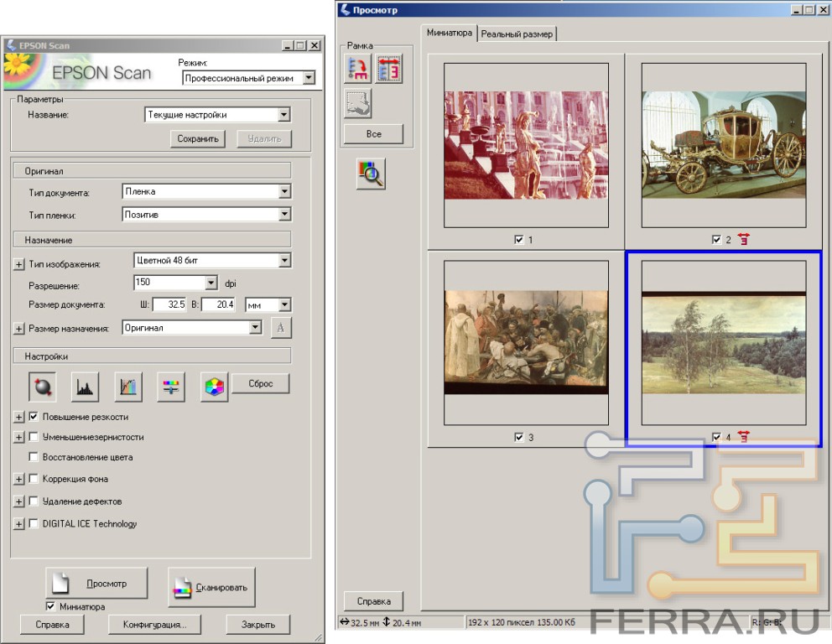
Task: Click the Сканировать button
Action: tap(211, 587)
